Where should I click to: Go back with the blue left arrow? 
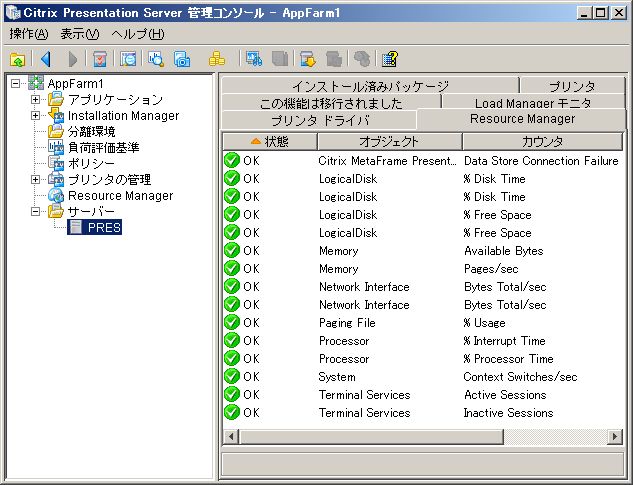[x=46, y=59]
